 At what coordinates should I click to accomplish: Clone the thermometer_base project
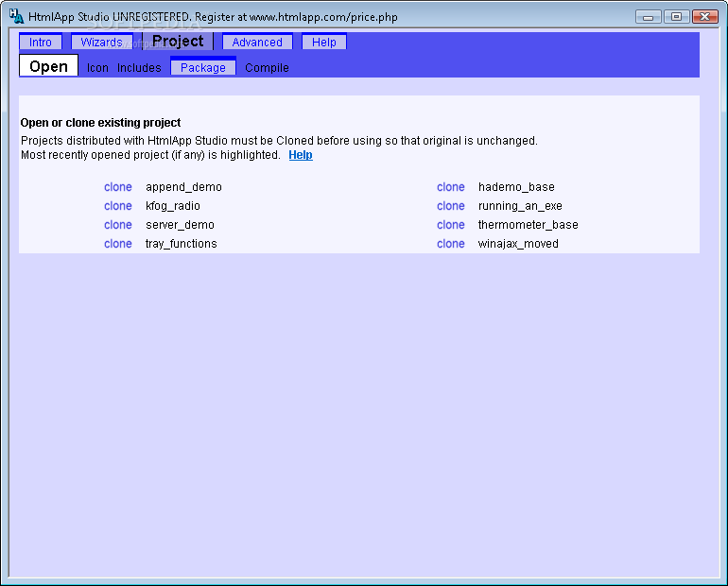tap(450, 225)
